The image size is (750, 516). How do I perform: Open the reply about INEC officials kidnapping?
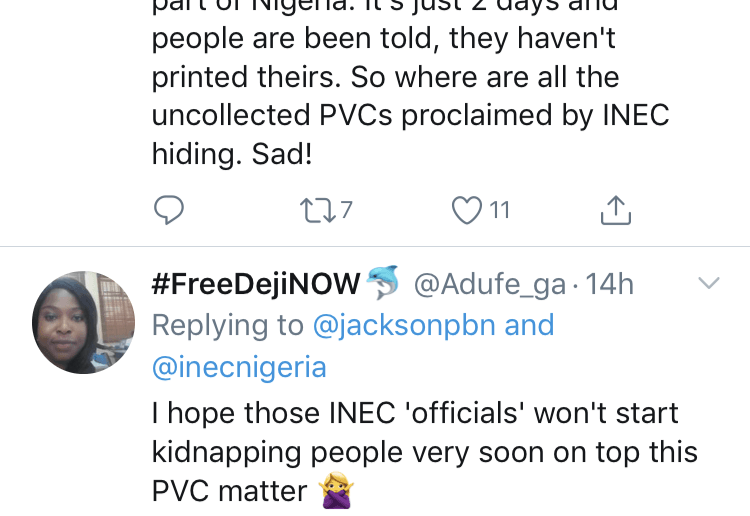(425, 452)
